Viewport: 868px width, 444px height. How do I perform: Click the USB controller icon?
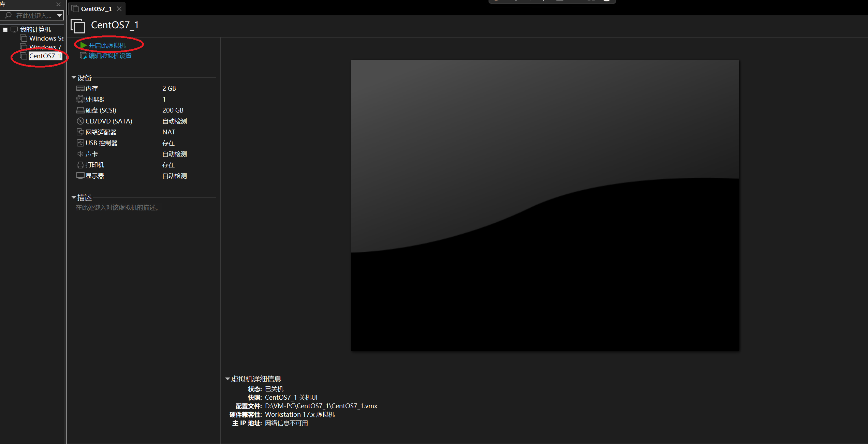point(80,143)
